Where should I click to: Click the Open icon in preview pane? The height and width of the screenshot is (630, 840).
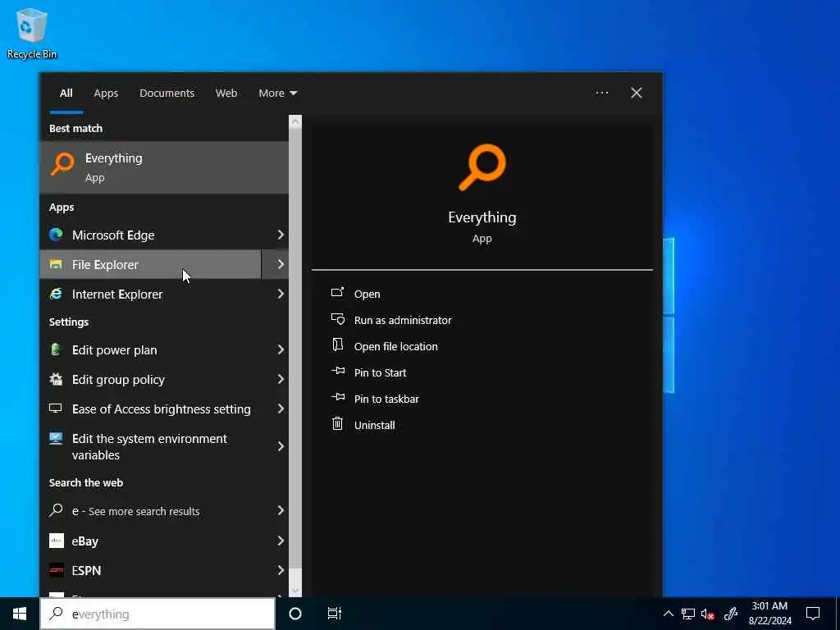tap(337, 293)
